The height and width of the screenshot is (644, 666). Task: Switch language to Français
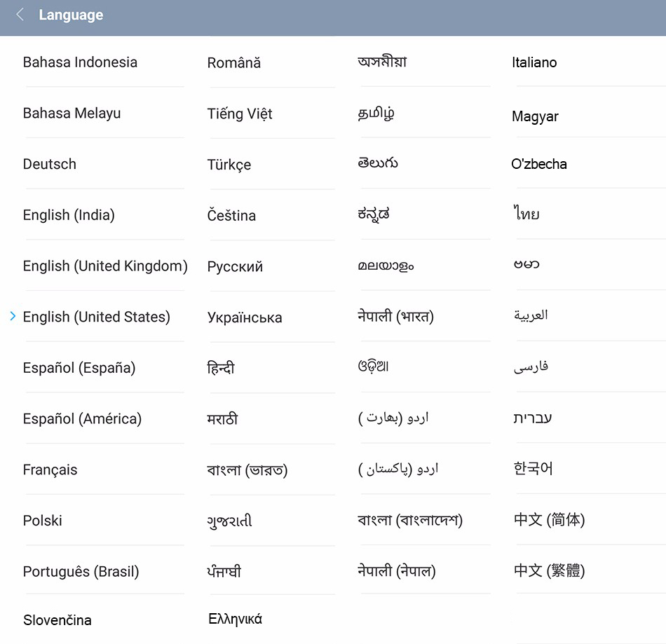pyautogui.click(x=50, y=470)
